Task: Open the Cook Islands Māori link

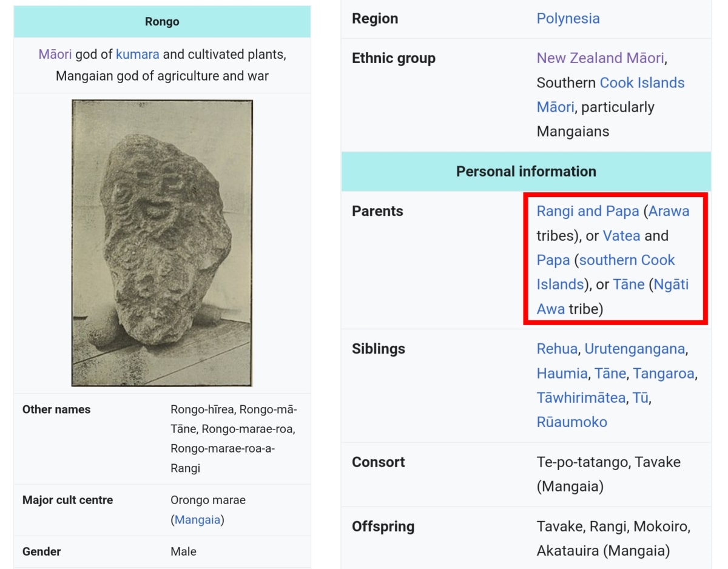Action: tap(610, 95)
